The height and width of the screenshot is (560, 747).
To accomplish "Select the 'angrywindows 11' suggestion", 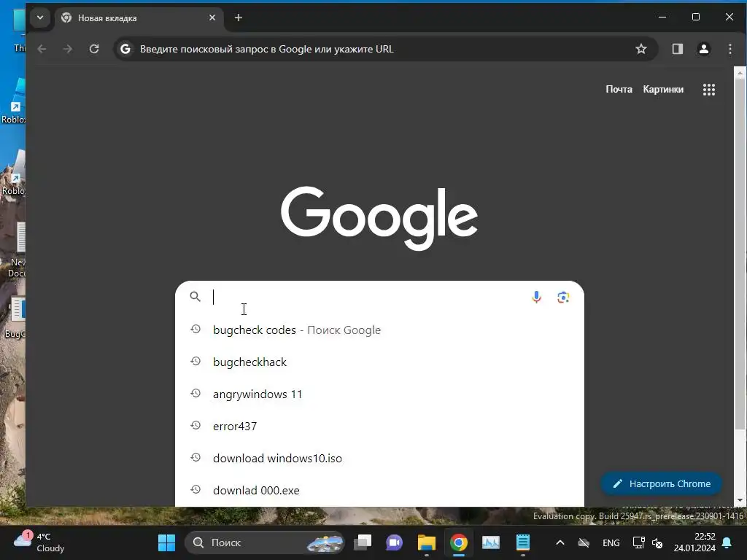I will click(379, 394).
